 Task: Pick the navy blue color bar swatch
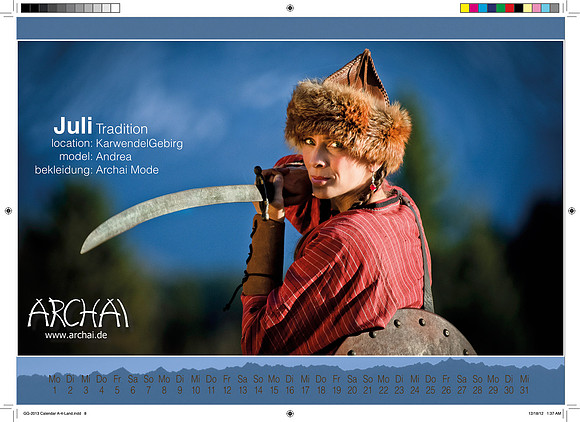click(492, 8)
